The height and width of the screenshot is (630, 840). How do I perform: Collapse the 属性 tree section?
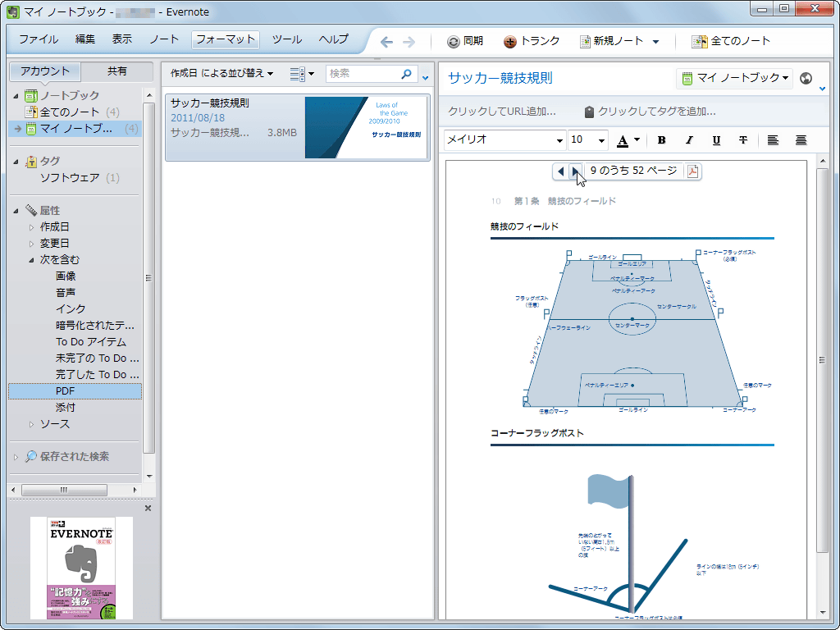point(16,211)
